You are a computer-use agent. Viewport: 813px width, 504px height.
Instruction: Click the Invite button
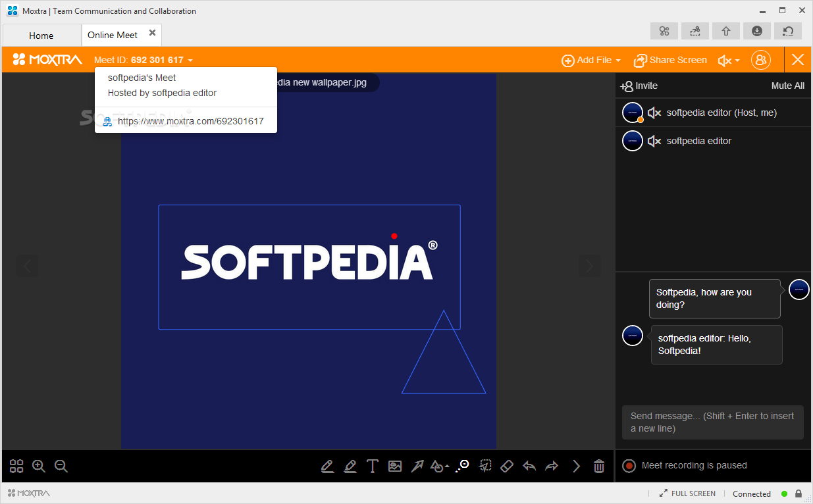(x=639, y=86)
